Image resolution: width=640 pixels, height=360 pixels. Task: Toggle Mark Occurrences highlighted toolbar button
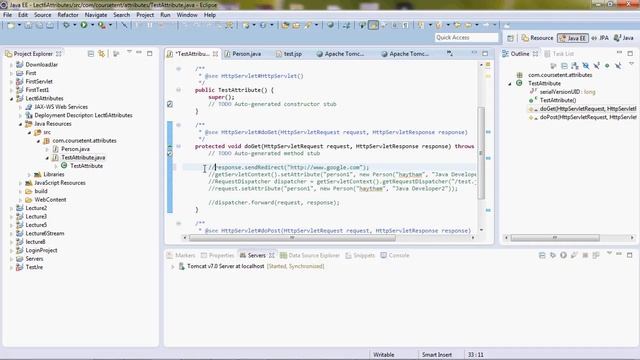click(x=373, y=25)
